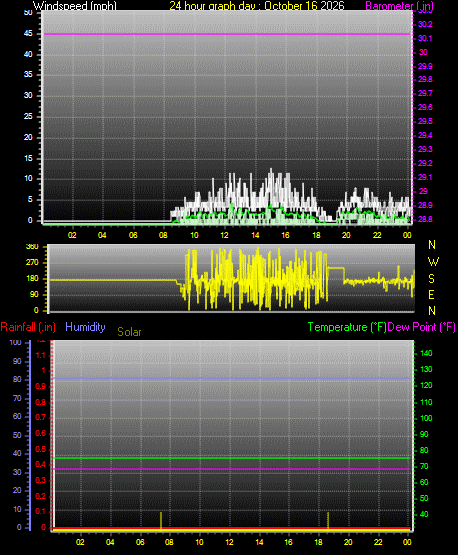
Task: Click the 140 temperature axis value
Action: click(426, 353)
